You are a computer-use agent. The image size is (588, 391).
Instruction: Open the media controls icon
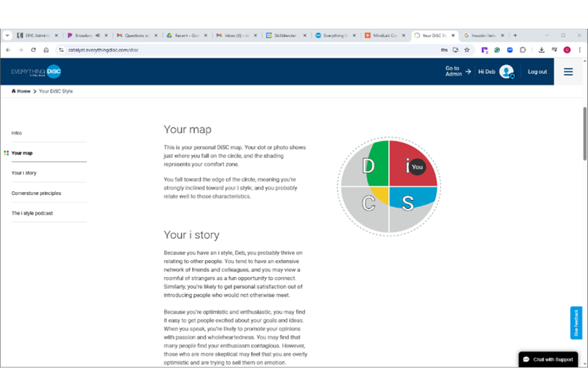coord(554,50)
